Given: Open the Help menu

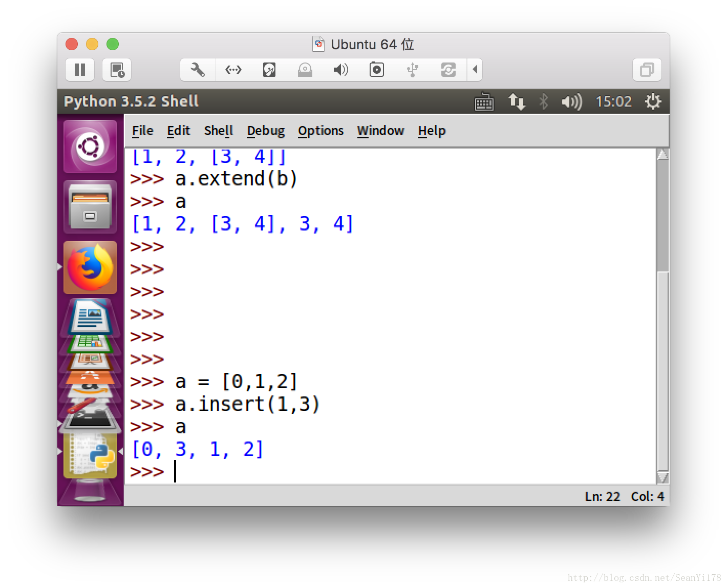Looking at the screenshot, I should (432, 131).
